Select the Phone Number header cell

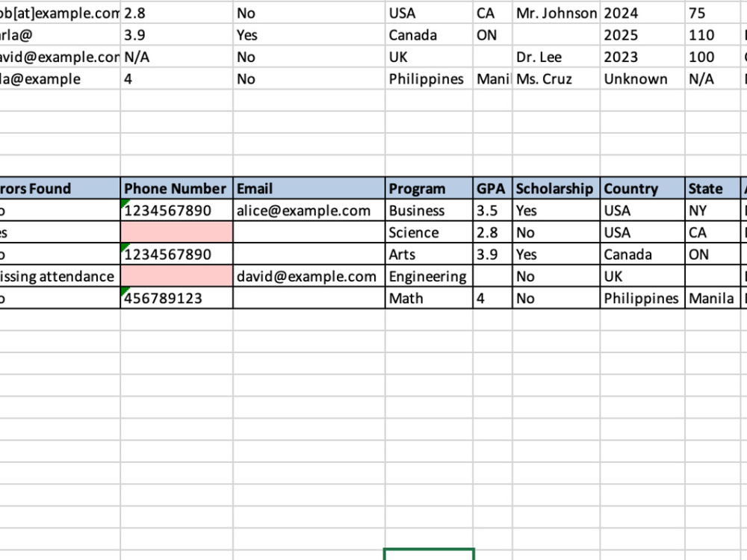click(177, 188)
